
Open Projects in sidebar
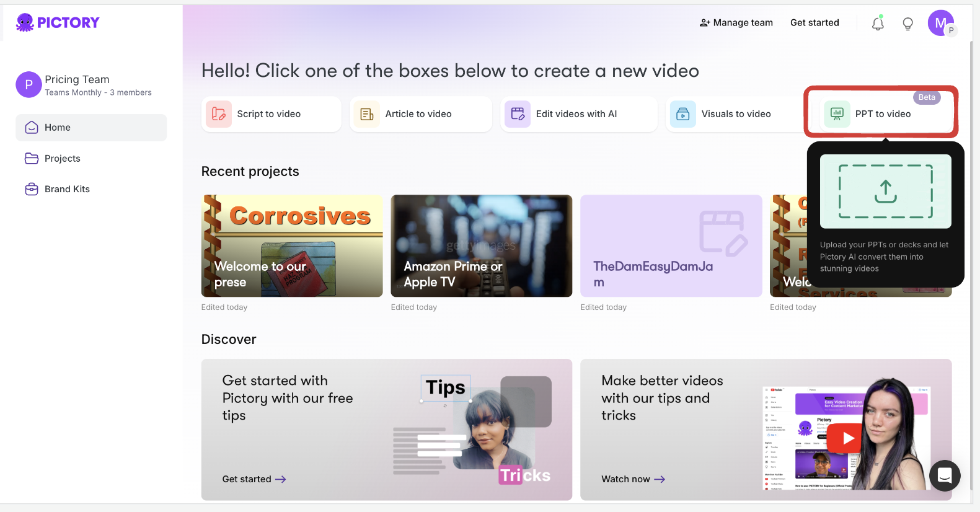coord(91,159)
